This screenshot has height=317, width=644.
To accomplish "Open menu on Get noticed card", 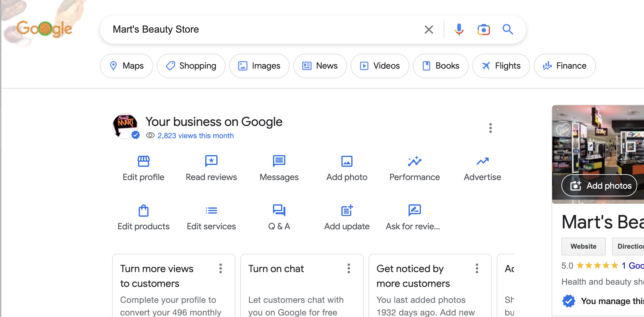I will [x=477, y=268].
